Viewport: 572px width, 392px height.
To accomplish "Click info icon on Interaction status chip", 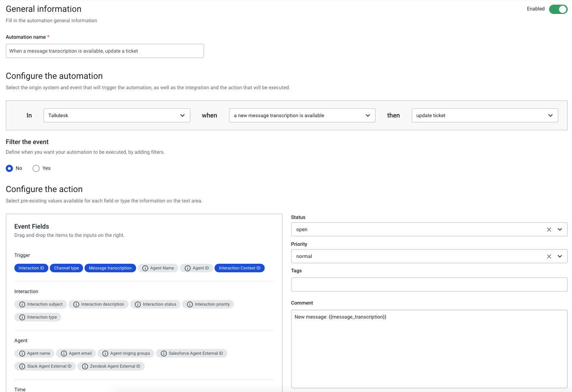I will tap(138, 304).
